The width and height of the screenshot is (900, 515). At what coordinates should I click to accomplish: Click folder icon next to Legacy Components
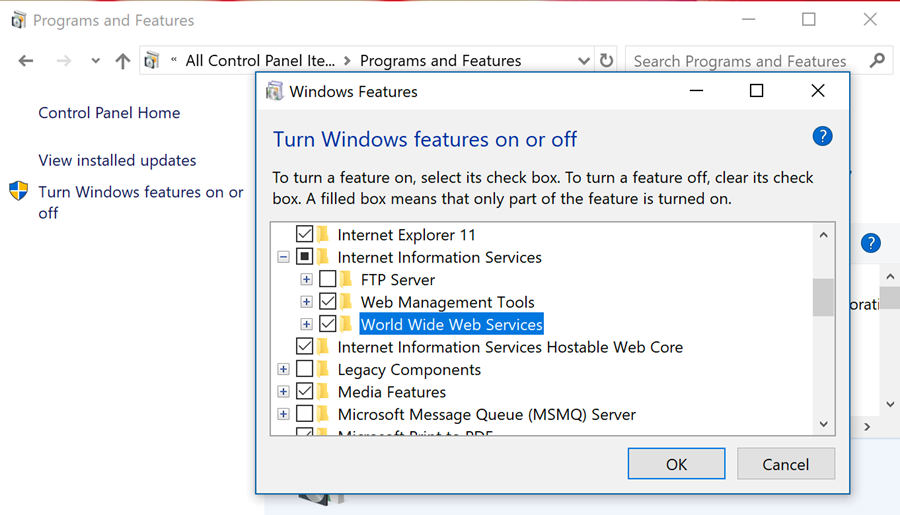[x=323, y=369]
